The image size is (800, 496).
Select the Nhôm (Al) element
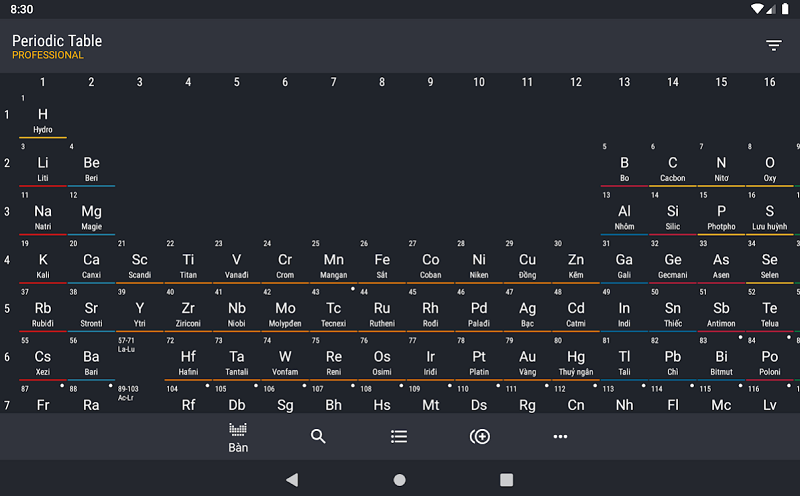pos(624,213)
